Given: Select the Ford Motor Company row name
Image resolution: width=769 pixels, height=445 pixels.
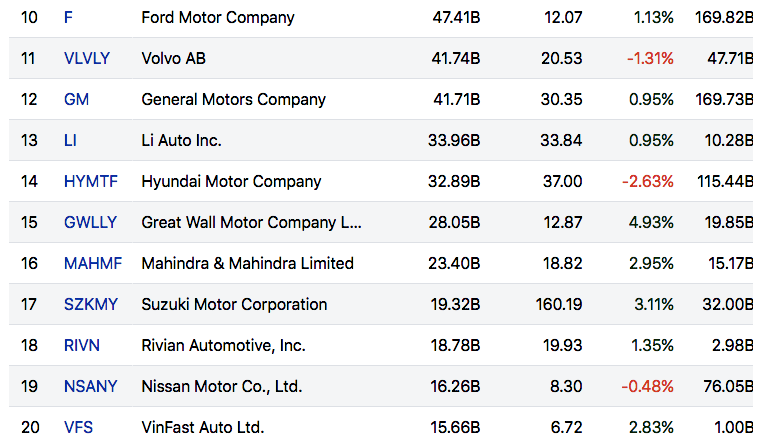Looking at the screenshot, I should click(x=218, y=17).
